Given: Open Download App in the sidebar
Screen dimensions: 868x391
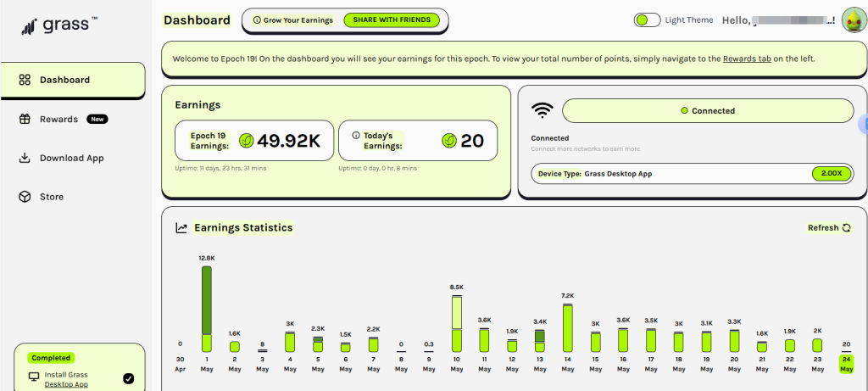Looking at the screenshot, I should click(73, 158).
